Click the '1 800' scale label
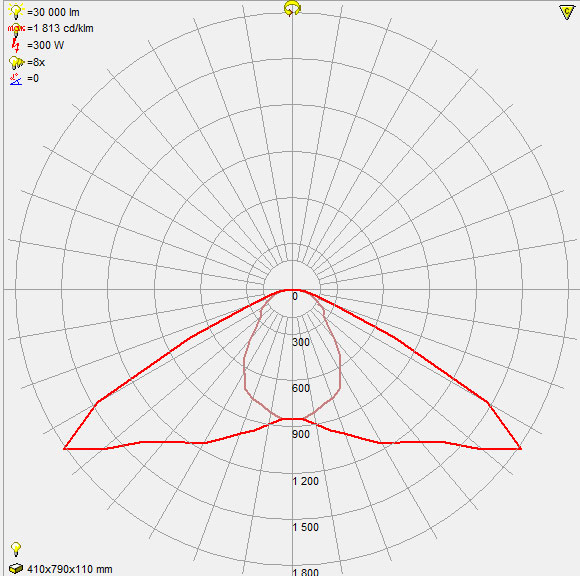Image resolution: width=580 pixels, height=576 pixels. click(x=305, y=572)
